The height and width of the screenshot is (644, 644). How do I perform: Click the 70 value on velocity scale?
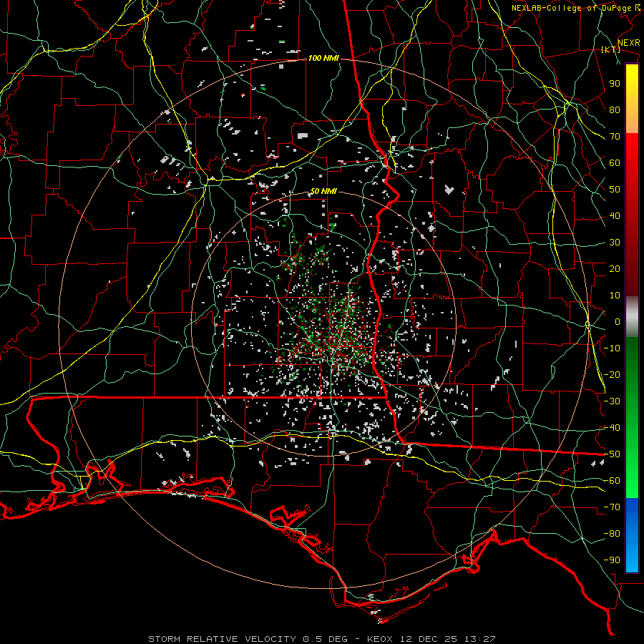pyautogui.click(x=615, y=137)
